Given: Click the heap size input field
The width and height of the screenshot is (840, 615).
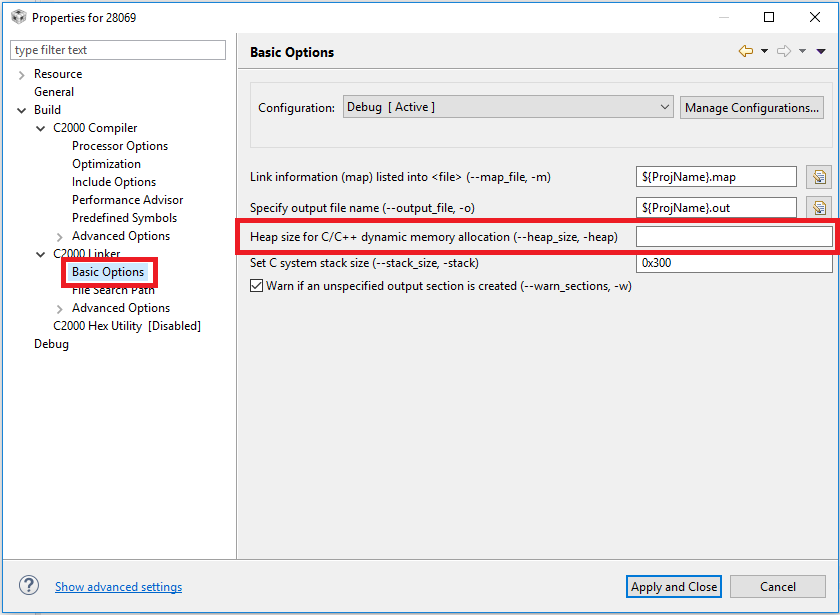Looking at the screenshot, I should pos(734,236).
